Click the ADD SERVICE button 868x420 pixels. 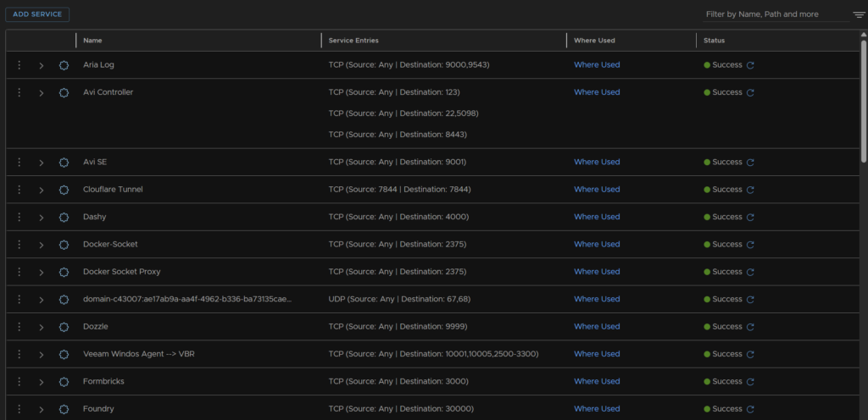point(37,14)
